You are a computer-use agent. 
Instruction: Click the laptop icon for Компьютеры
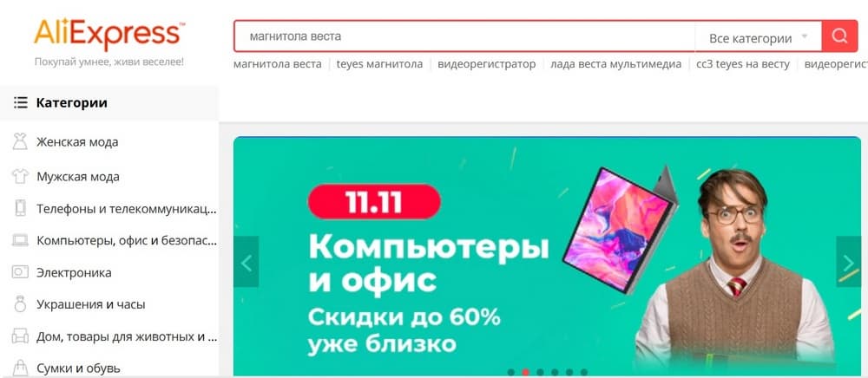[x=20, y=240]
